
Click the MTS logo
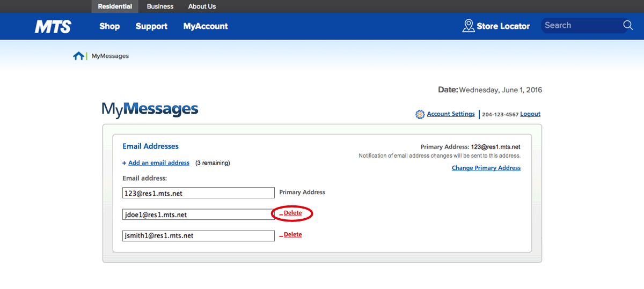tap(53, 26)
